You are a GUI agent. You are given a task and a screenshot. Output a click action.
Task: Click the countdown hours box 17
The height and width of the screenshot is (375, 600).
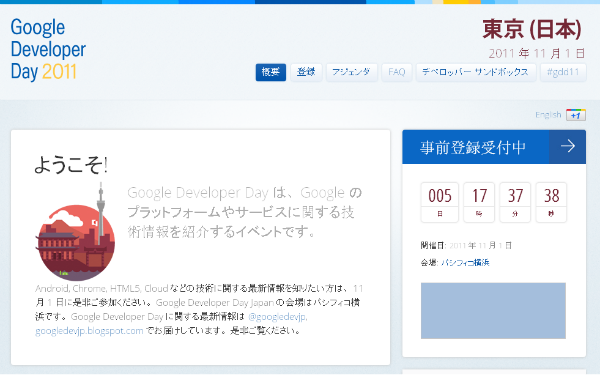[x=479, y=202]
